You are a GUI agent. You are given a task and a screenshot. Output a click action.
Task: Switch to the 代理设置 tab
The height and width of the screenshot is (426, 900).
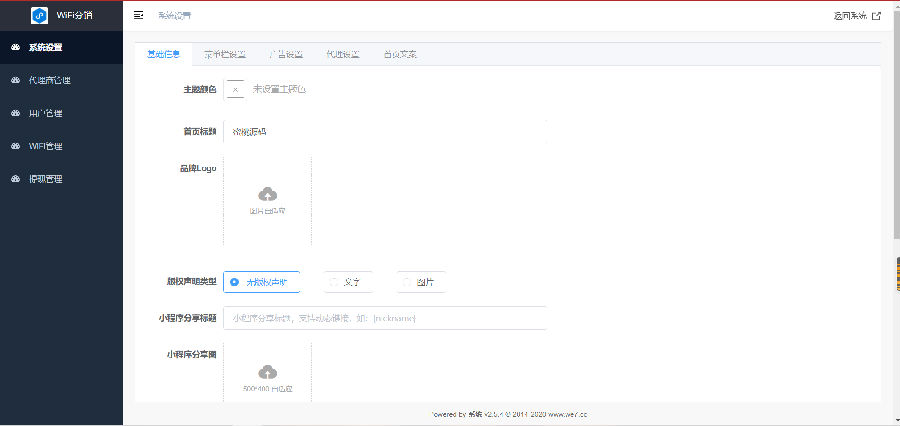[x=343, y=55]
